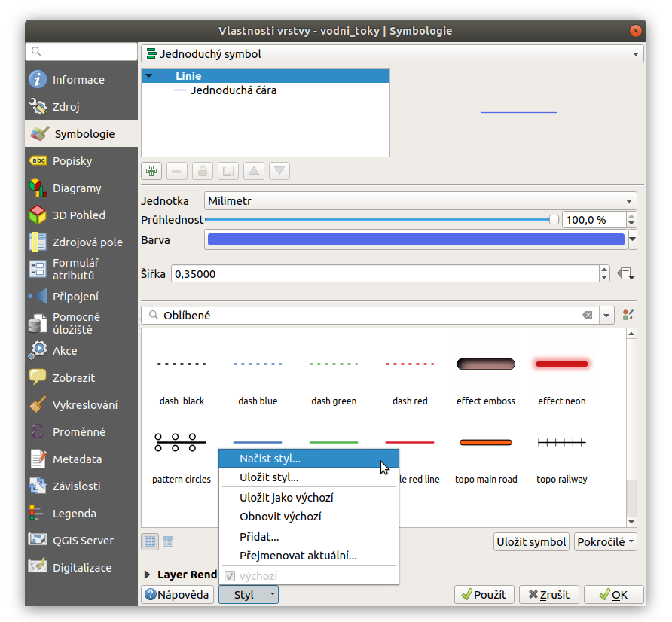
Task: Click the Zrušit cancel button
Action: click(549, 595)
